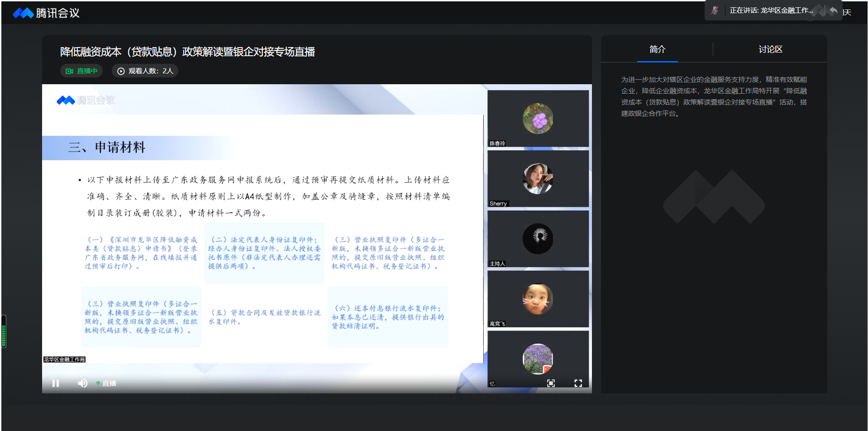Click slide item (五) 贷款合同及发放贷款银行流水

[264, 317]
